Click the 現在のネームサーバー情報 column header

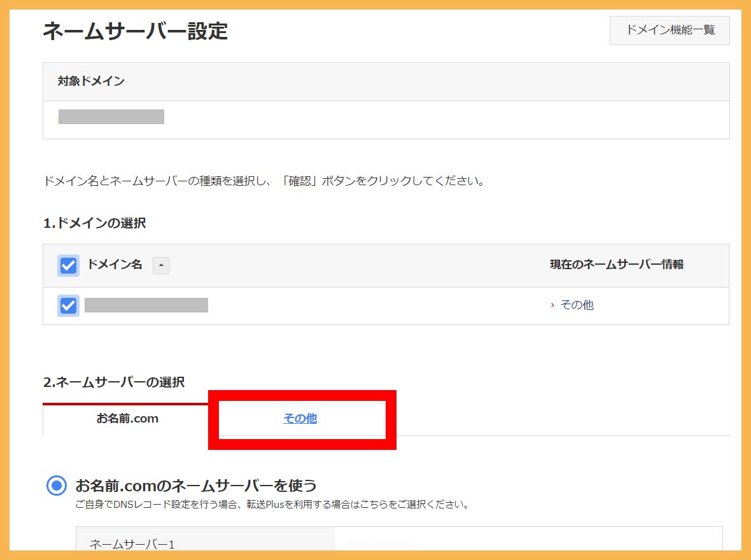click(x=616, y=265)
